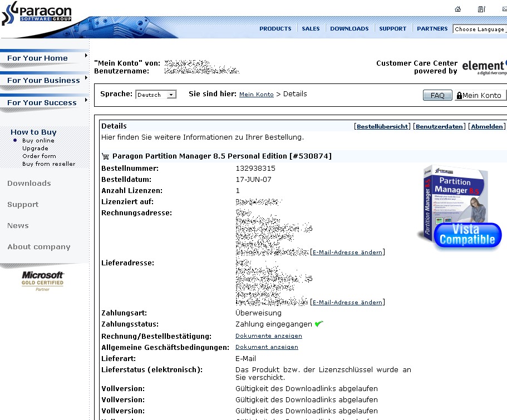The height and width of the screenshot is (420, 507).
Task: Click the element 5 logo
Action: click(x=484, y=67)
